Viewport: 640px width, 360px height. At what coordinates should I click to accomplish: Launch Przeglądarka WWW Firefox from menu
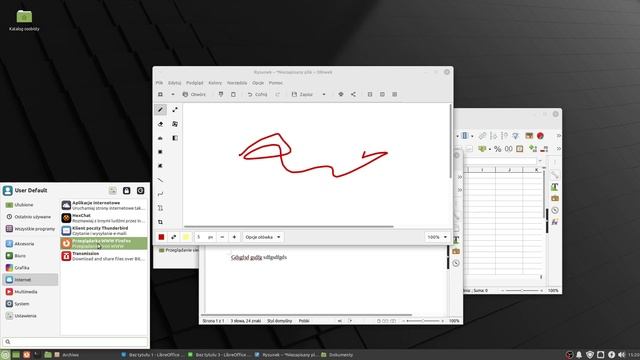click(x=104, y=243)
